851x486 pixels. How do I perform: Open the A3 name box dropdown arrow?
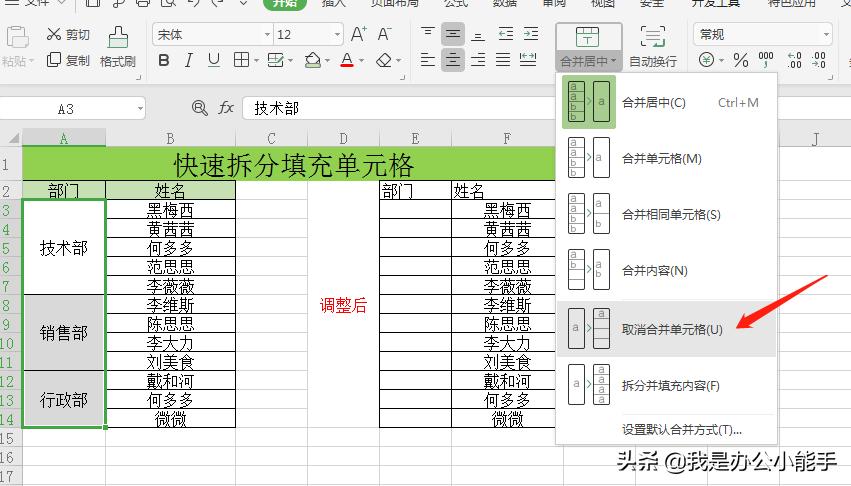140,109
